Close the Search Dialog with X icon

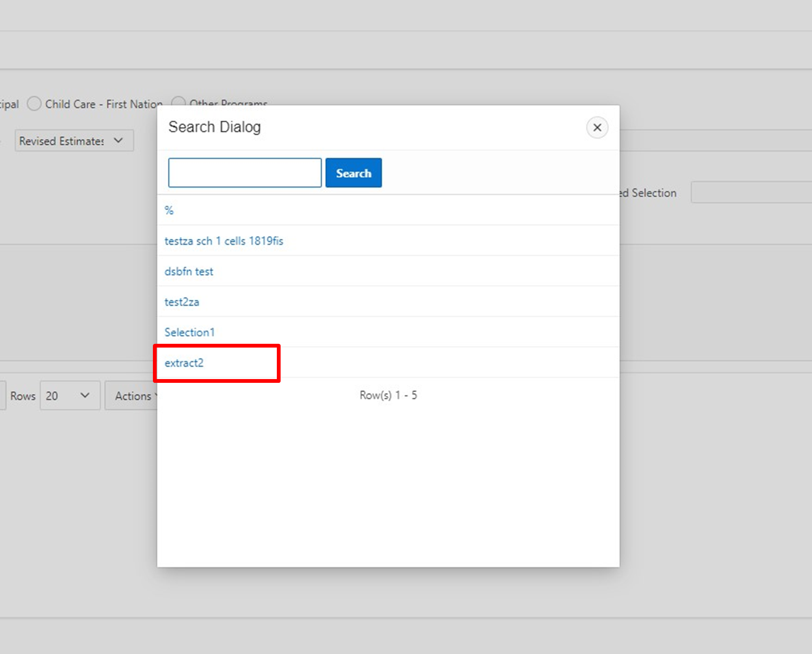pos(597,128)
